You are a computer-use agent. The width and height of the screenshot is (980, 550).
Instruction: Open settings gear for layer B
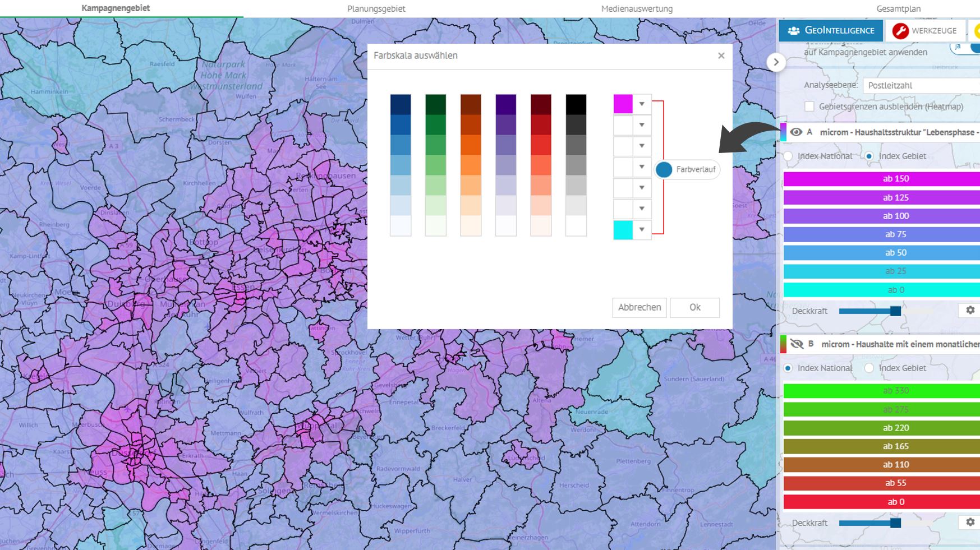pyautogui.click(x=970, y=522)
